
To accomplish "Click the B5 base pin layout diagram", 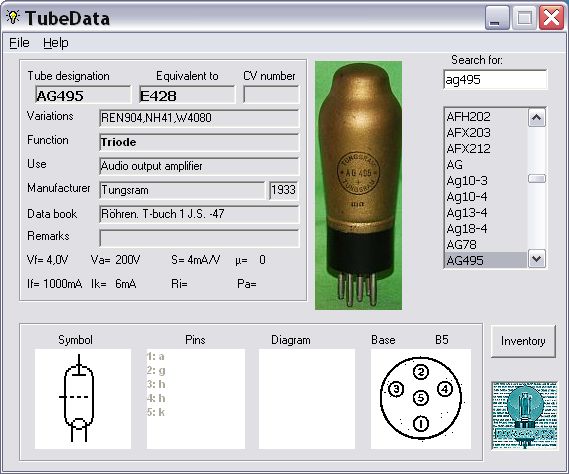I will pos(421,399).
